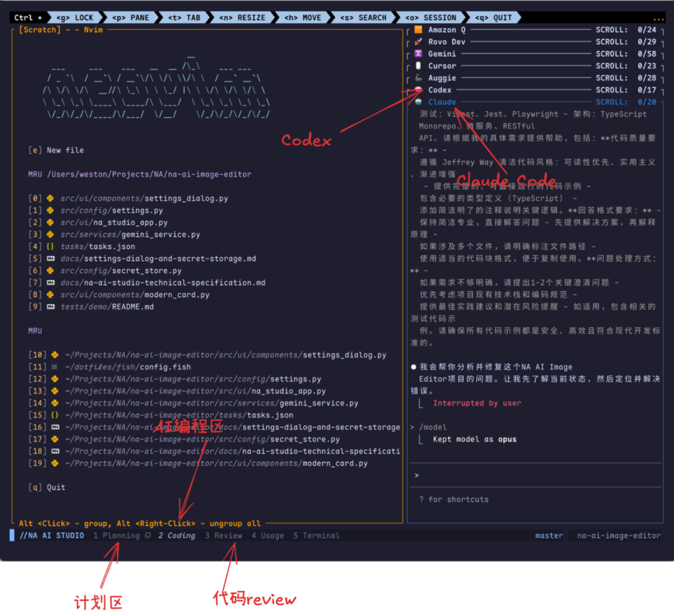
Task: Click the [q] Quit option
Action: (47, 487)
